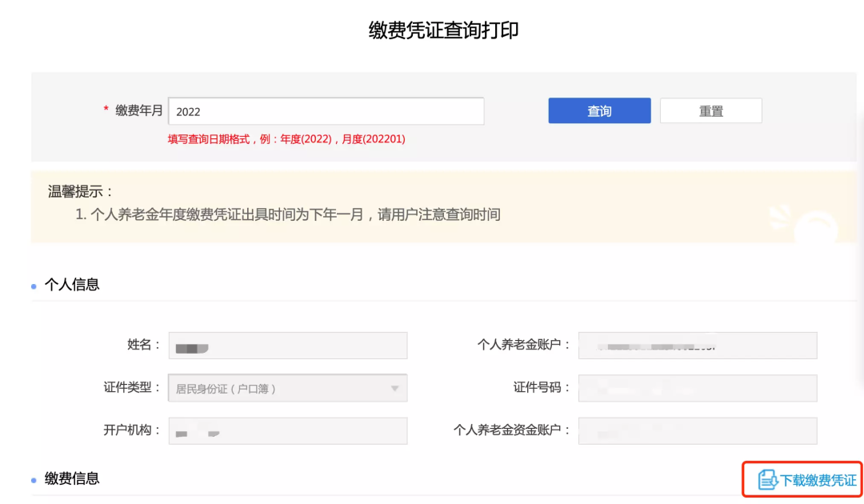Click the 个人养老金资金账户 field
864x504 pixels.
point(697,431)
